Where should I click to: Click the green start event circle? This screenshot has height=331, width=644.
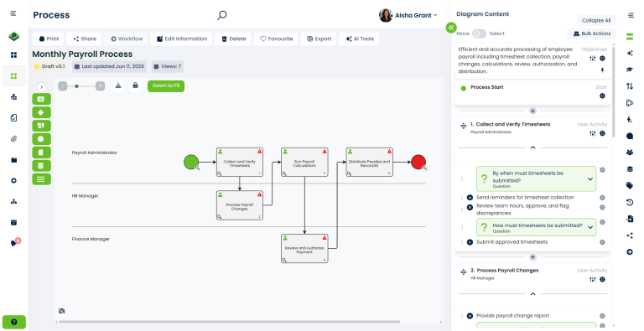point(191,162)
